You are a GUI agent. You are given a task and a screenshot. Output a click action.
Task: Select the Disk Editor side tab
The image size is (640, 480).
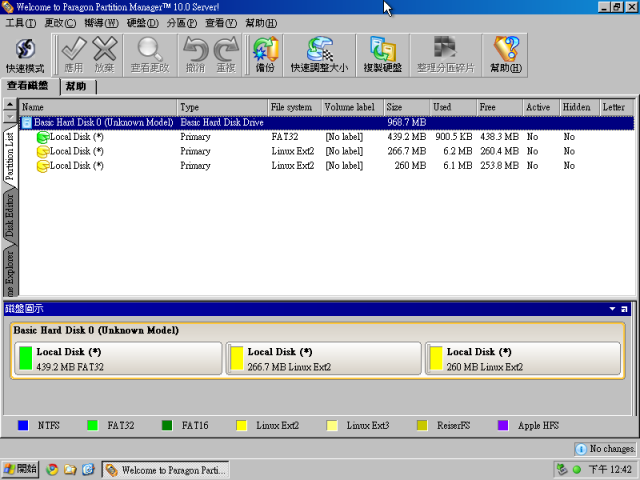tap(10, 216)
